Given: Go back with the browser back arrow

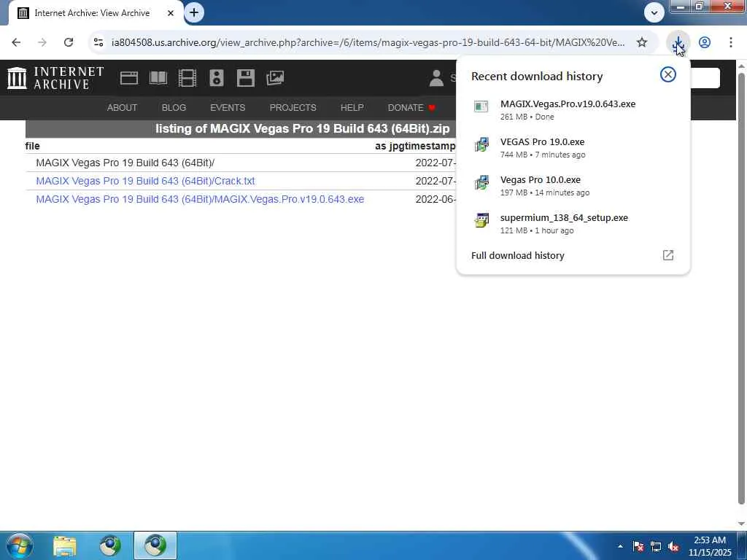Looking at the screenshot, I should point(16,42).
